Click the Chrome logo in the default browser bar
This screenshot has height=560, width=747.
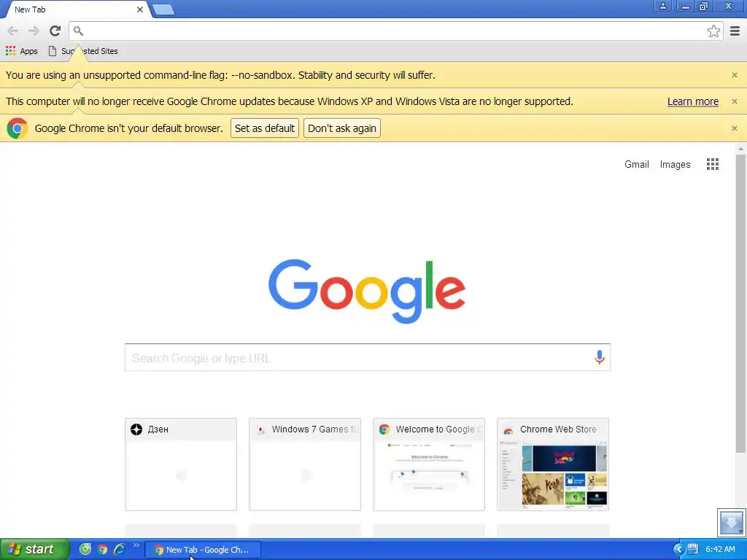pos(18,128)
